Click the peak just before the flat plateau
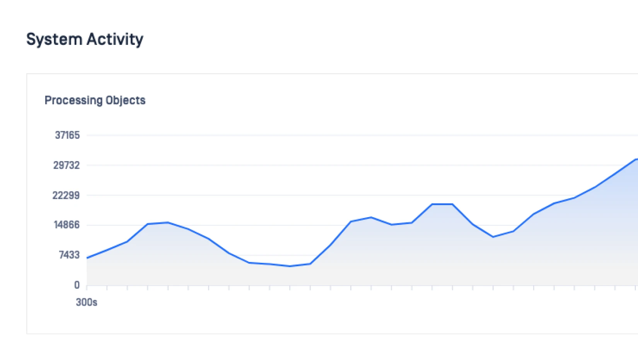This screenshot has width=638, height=364. pyautogui.click(x=371, y=218)
